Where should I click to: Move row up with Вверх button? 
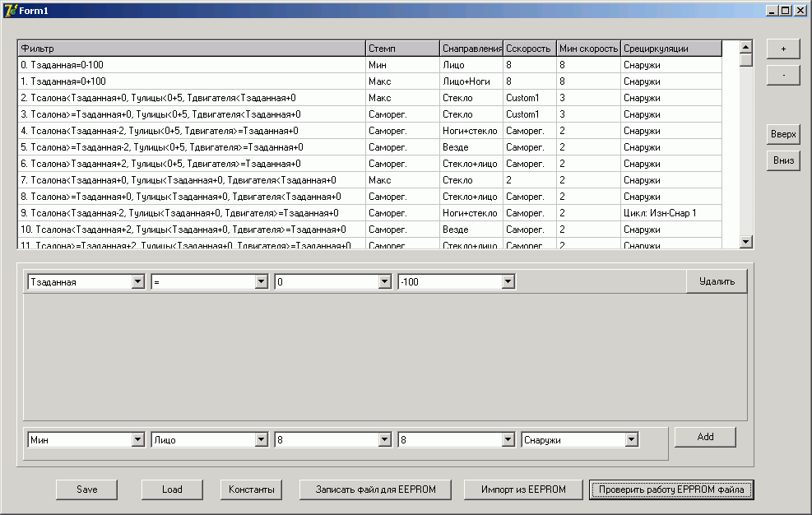pos(783,135)
